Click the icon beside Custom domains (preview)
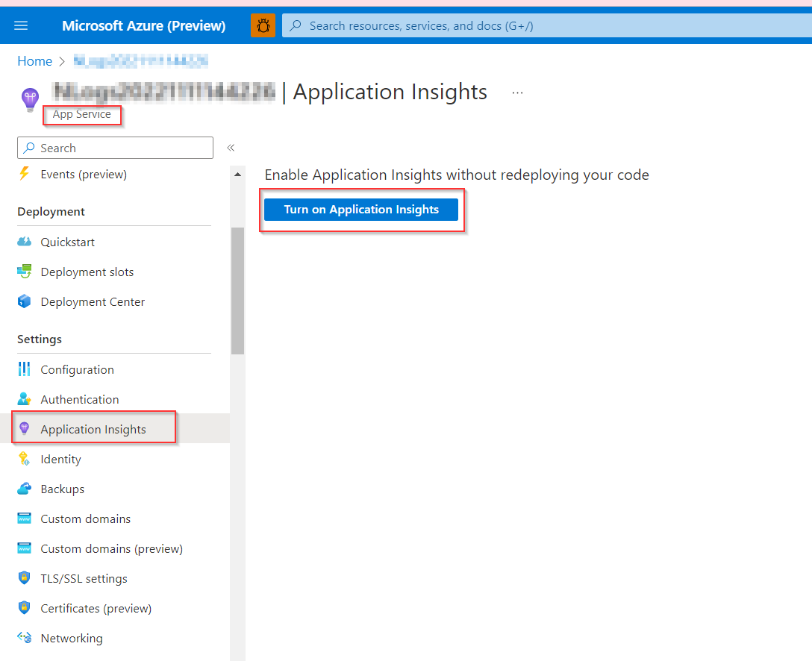This screenshot has width=812, height=661. [25, 548]
